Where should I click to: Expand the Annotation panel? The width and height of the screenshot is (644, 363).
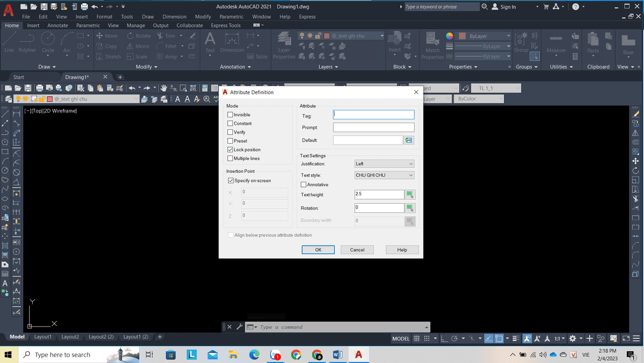(236, 67)
